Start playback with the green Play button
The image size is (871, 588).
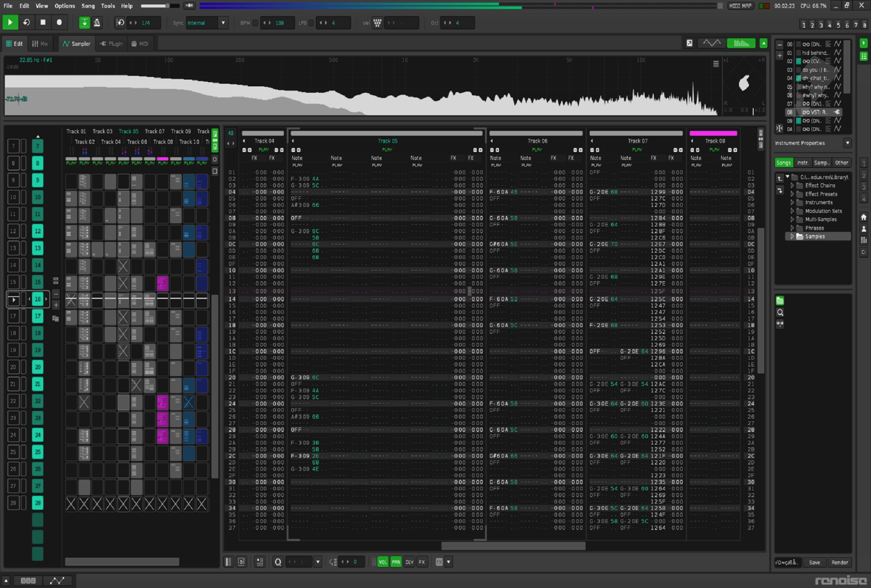coord(10,23)
